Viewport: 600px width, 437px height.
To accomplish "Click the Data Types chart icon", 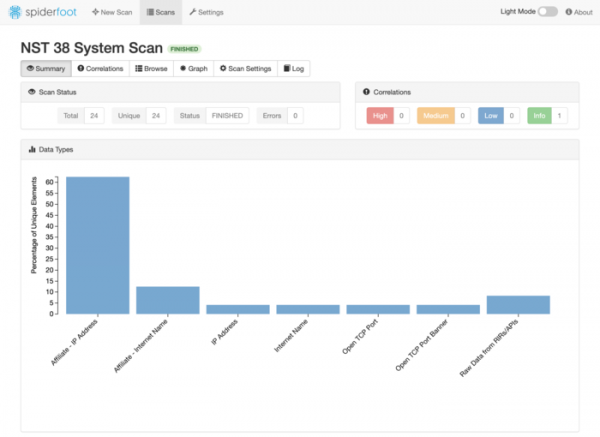I will click(32, 149).
